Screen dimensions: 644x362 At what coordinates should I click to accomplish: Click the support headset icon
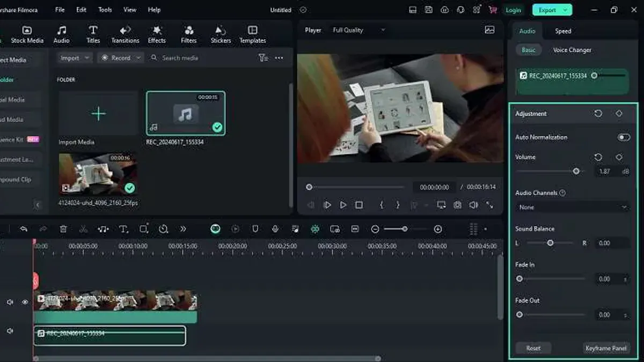[460, 10]
